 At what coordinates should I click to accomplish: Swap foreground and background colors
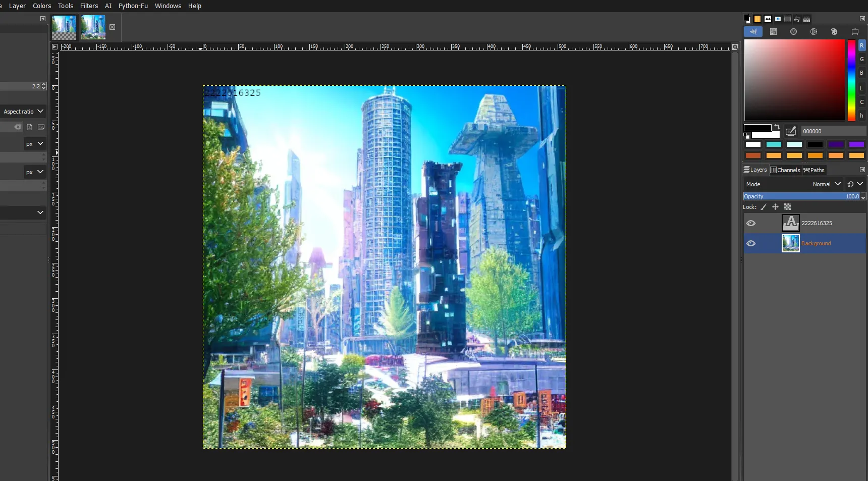click(777, 127)
